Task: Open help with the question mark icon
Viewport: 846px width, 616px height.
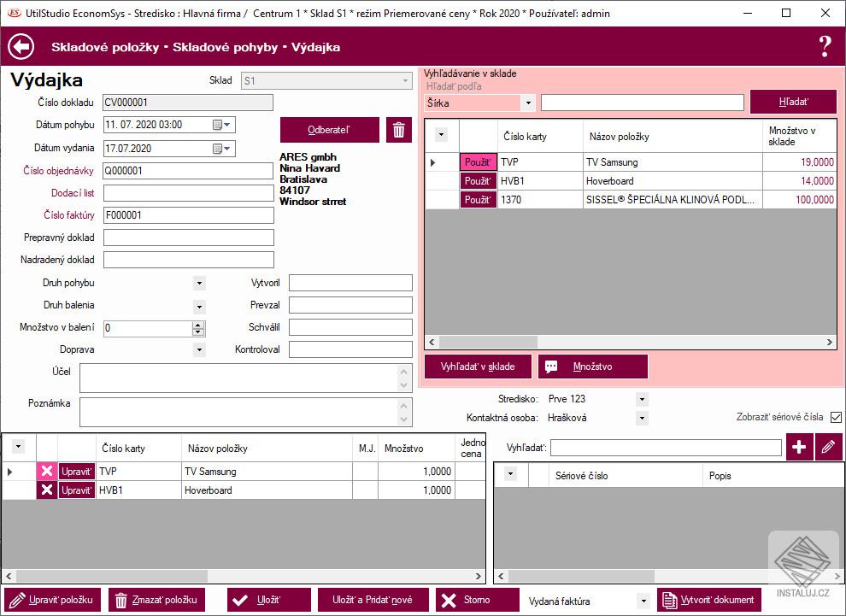Action: [x=825, y=47]
